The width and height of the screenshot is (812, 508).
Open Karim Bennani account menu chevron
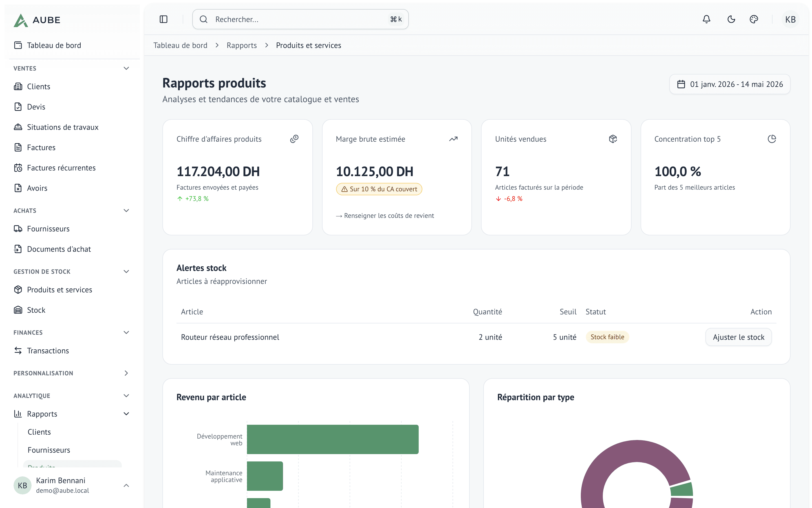point(126,485)
